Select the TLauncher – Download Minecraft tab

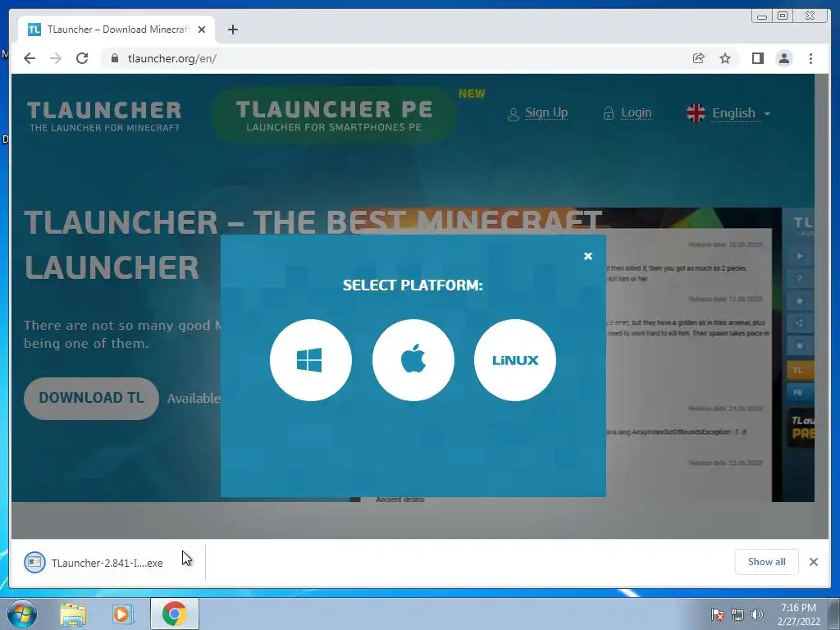(x=116, y=30)
